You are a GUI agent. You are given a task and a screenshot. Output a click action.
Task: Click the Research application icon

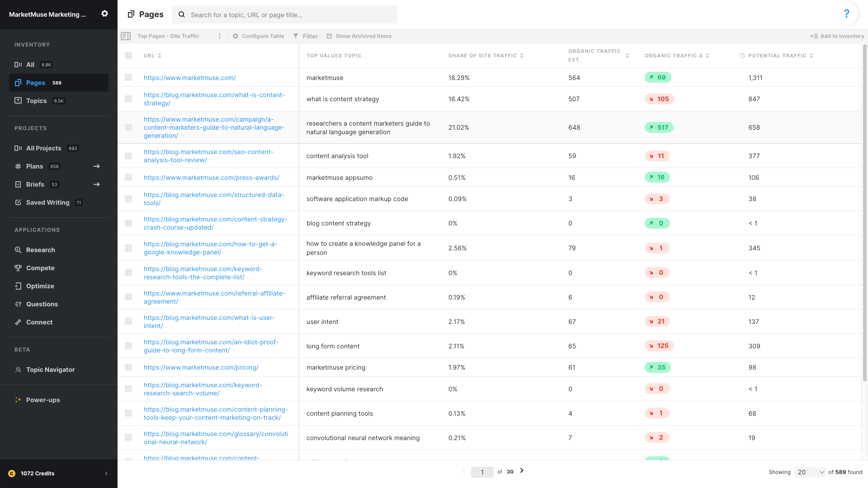pos(18,250)
